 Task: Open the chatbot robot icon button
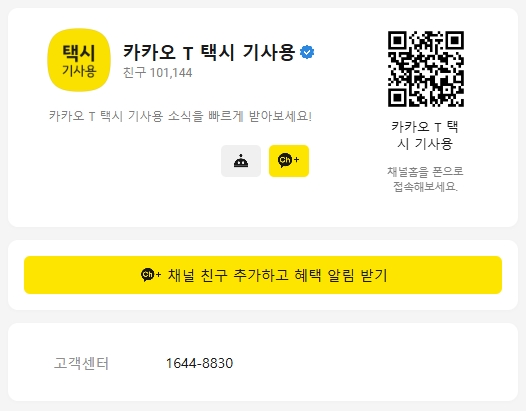241,161
